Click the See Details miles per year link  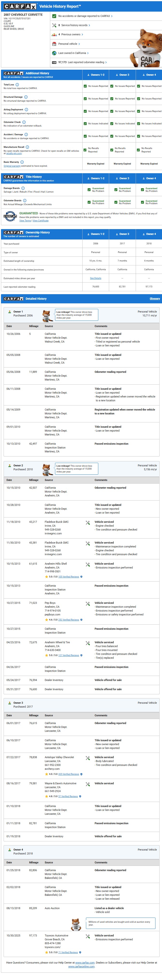pos(96,278)
